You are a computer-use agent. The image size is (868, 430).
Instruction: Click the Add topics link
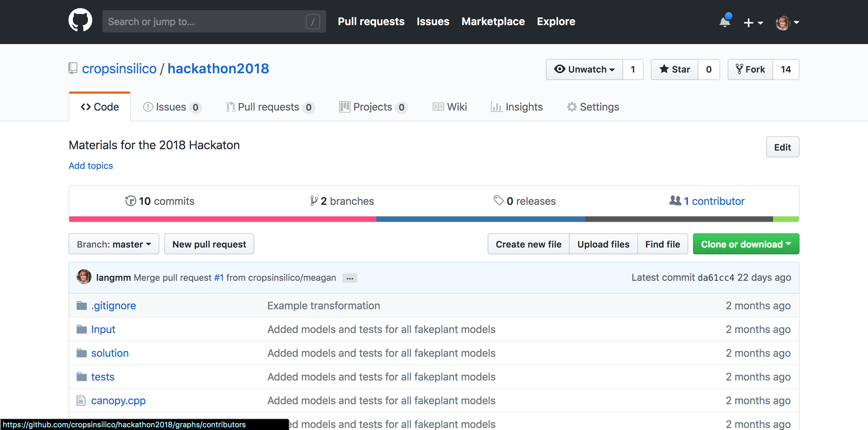[x=90, y=165]
